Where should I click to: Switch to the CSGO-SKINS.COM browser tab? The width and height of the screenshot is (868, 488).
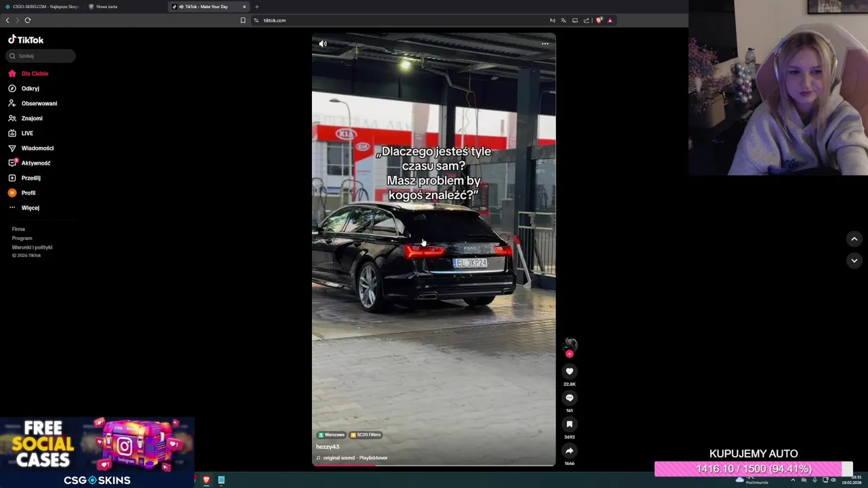tap(41, 7)
